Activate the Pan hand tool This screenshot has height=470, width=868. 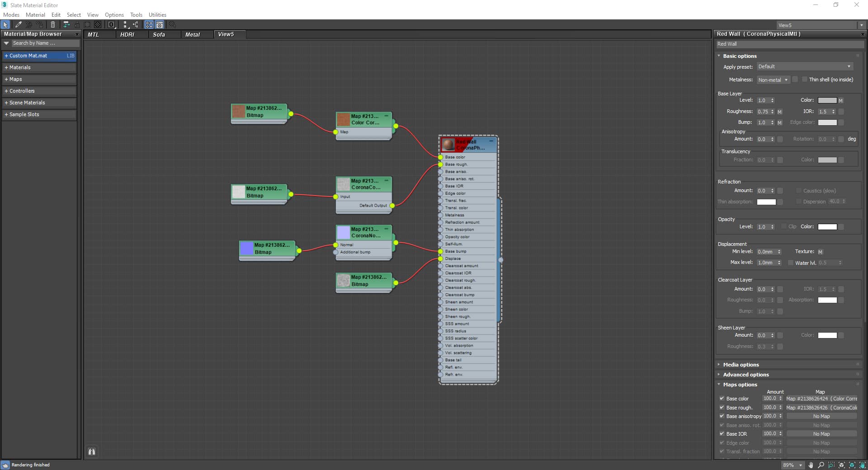coord(811,465)
